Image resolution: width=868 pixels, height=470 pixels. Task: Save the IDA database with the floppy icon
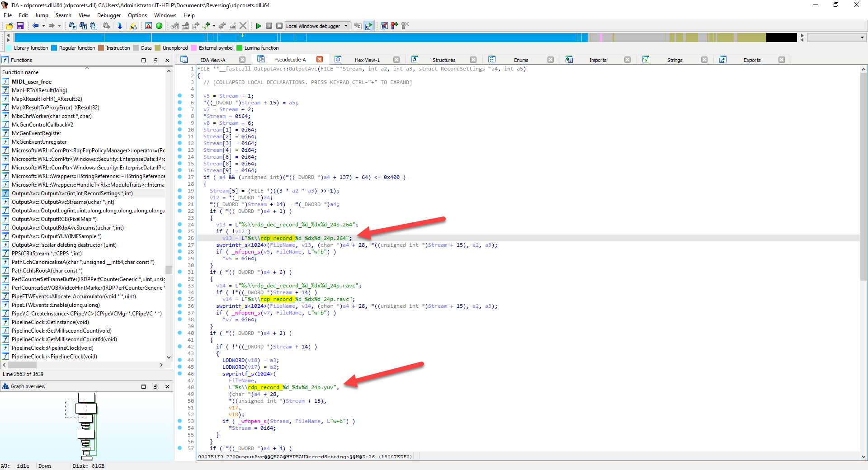(x=20, y=26)
